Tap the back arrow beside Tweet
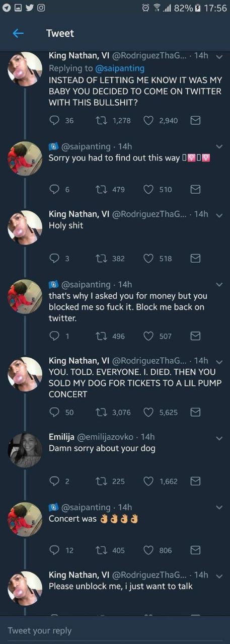230x644 pixels. tap(18, 33)
